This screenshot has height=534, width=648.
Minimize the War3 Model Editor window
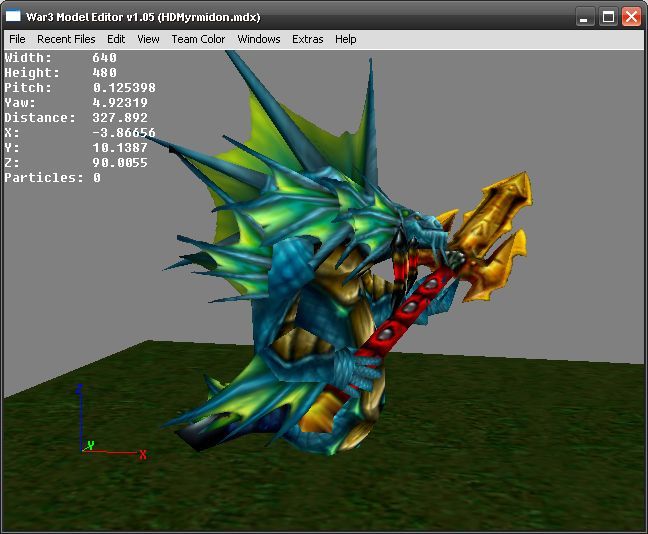pyautogui.click(x=584, y=17)
